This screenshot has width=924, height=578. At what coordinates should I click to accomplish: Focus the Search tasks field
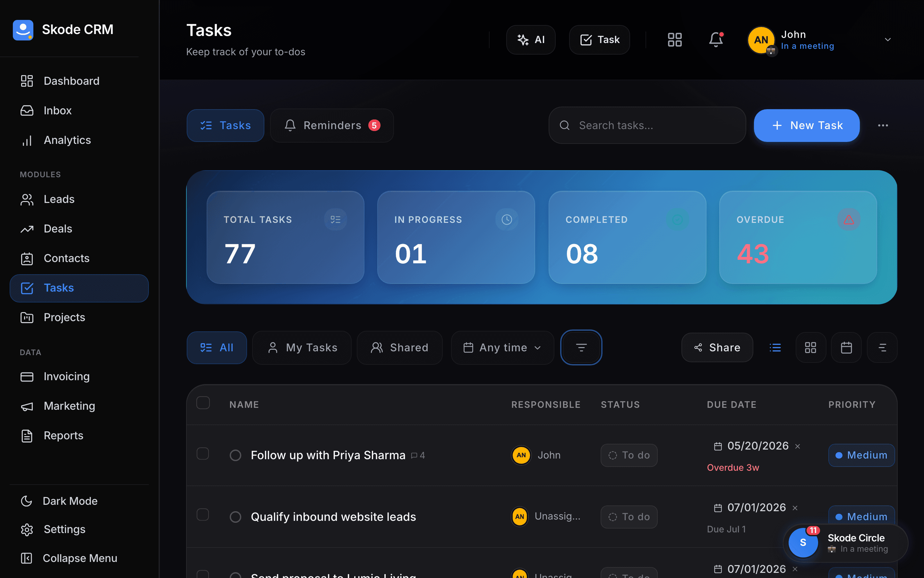[647, 125]
